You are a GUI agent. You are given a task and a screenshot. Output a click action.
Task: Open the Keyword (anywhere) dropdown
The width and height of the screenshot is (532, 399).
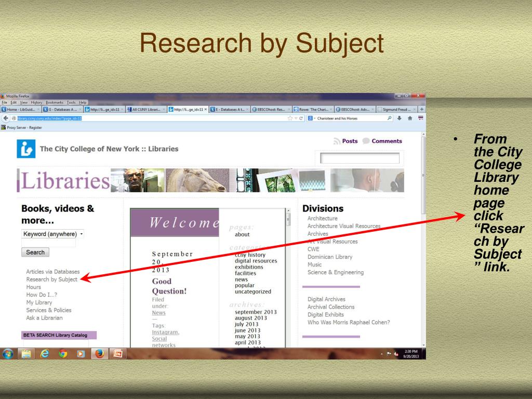pos(52,234)
